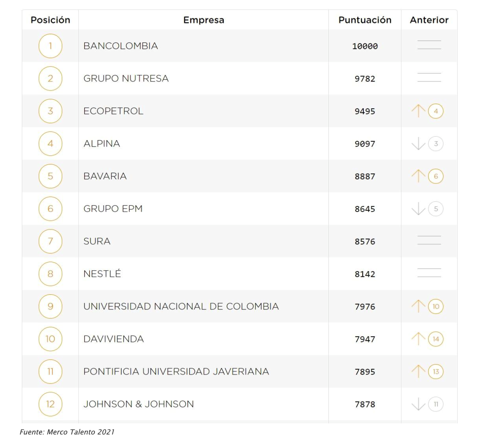Click the down arrow in the Alpina row
The width and height of the screenshot is (479, 448).
click(418, 143)
